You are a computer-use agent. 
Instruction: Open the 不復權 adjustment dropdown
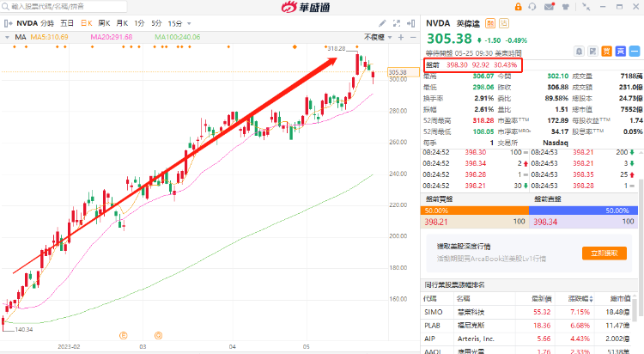(378, 38)
